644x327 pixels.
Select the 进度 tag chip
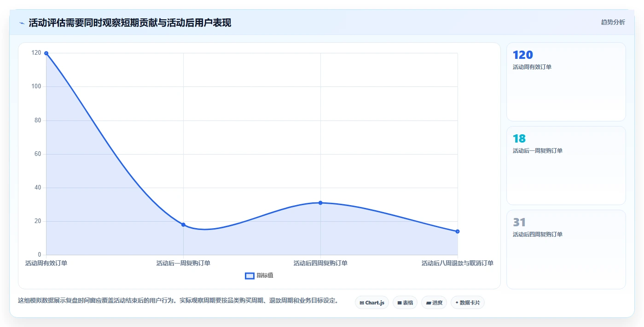[434, 303]
